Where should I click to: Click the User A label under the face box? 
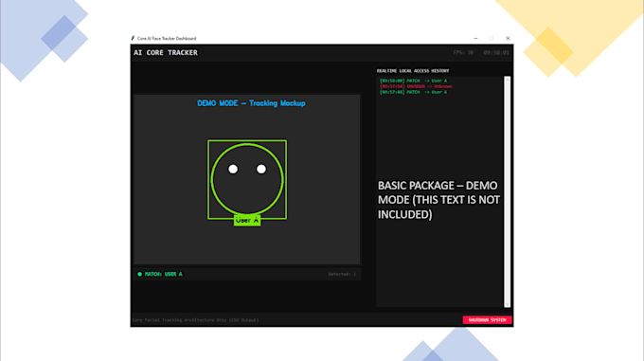247,221
